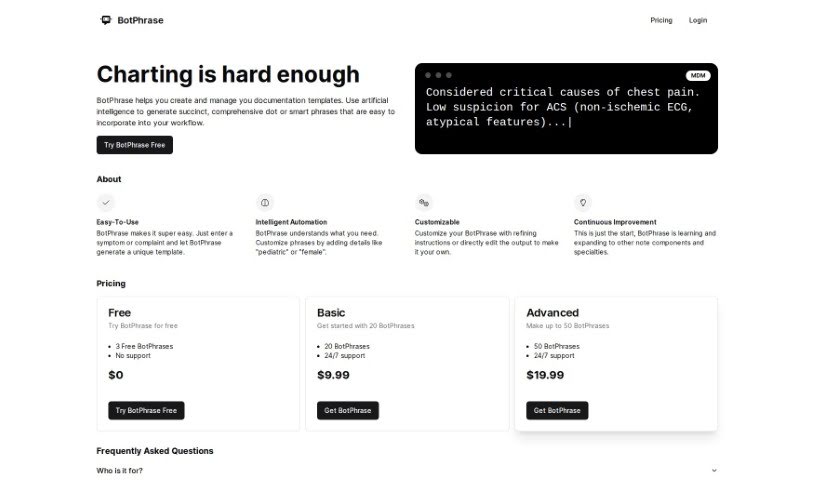The width and height of the screenshot is (815, 480).
Task: Click the window dots in terminal header
Action: tap(438, 75)
